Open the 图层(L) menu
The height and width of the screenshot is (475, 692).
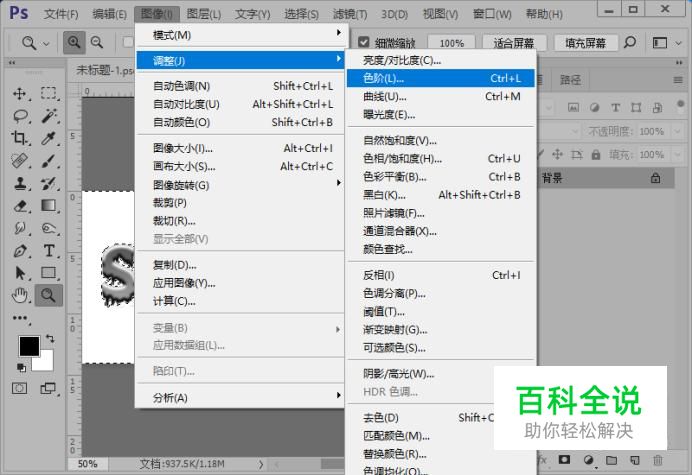(203, 14)
